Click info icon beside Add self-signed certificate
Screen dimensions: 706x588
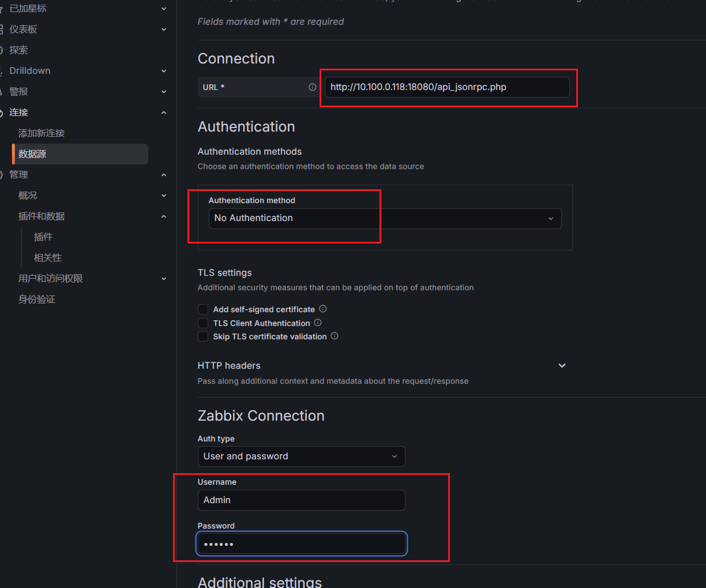tap(323, 309)
